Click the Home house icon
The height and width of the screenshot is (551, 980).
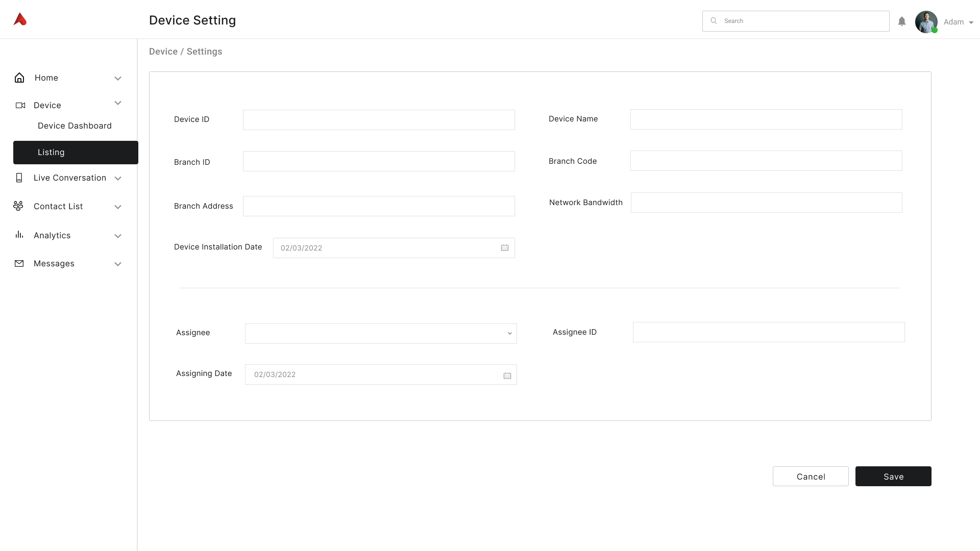pyautogui.click(x=19, y=78)
